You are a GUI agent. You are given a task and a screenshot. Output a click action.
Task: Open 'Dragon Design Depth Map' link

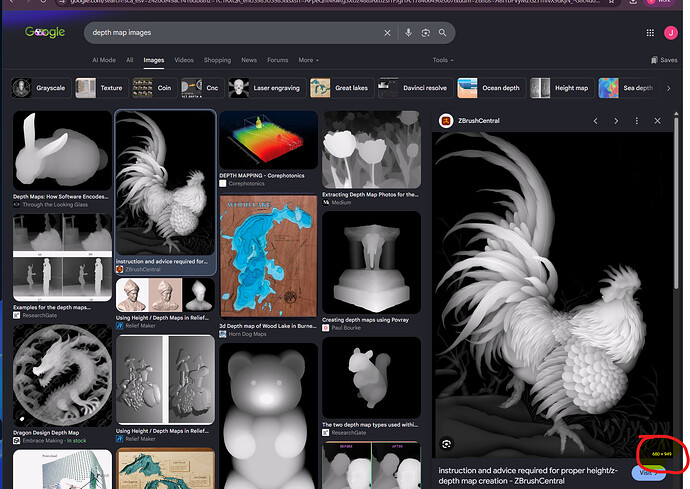[x=46, y=433]
